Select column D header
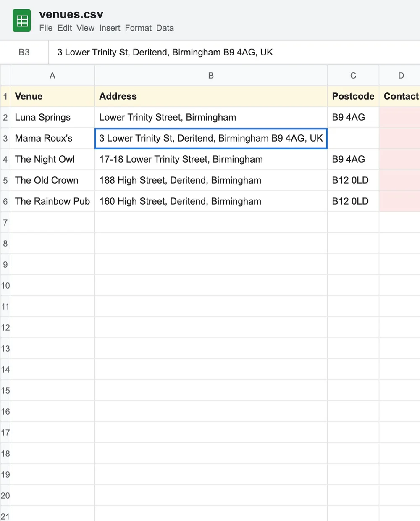Viewport: 420px width, 521px height. [399, 76]
